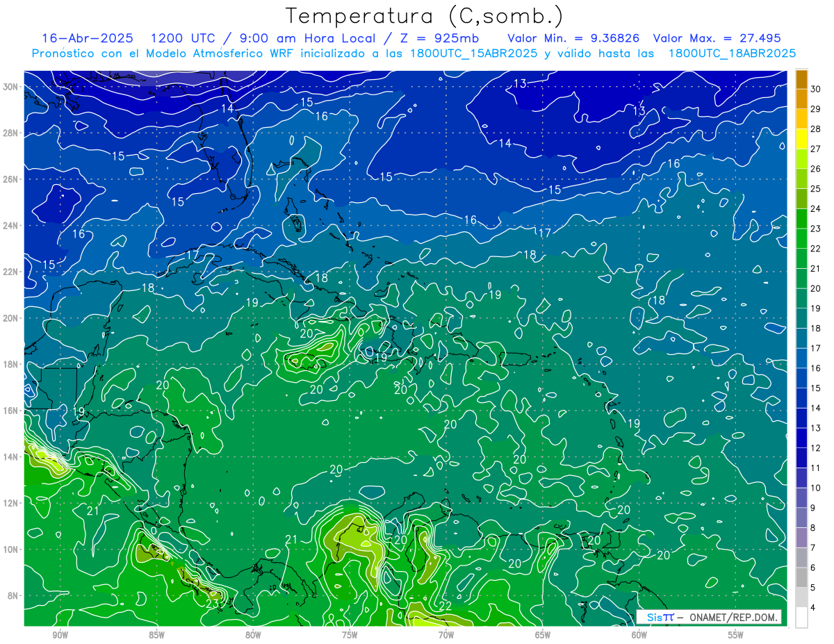The height and width of the screenshot is (644, 834).
Task: Pick the purple legend swatch between 7 and 8
Action: (801, 538)
